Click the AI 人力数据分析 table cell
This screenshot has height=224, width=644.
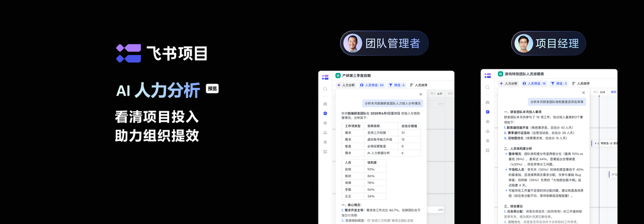tap(380, 153)
